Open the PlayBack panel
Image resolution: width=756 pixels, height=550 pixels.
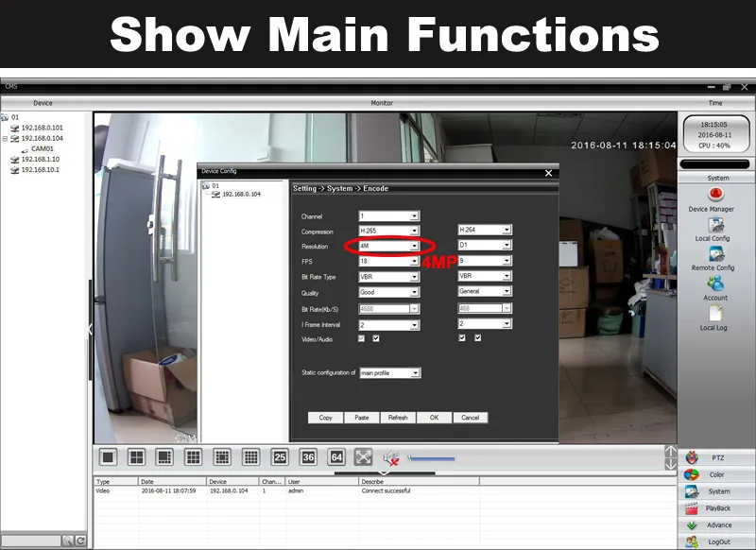point(716,508)
